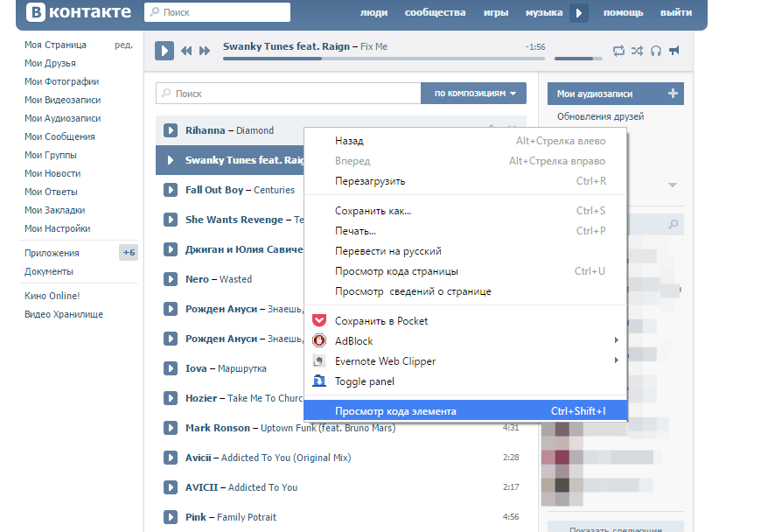
Task: Open Мои Сообщения in sidebar
Action: click(59, 136)
